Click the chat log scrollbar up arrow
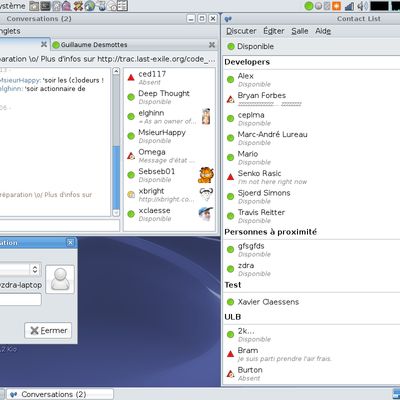This screenshot has width=400, height=400. 116,71
